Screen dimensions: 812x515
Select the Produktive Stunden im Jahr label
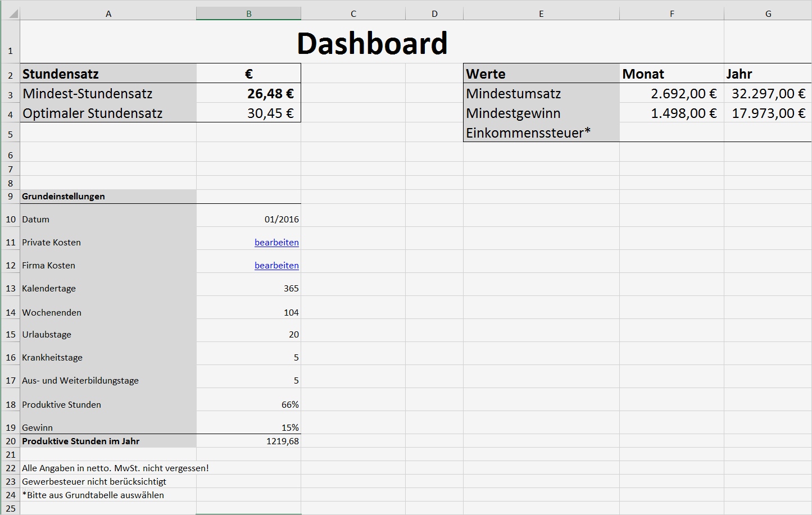(108, 441)
